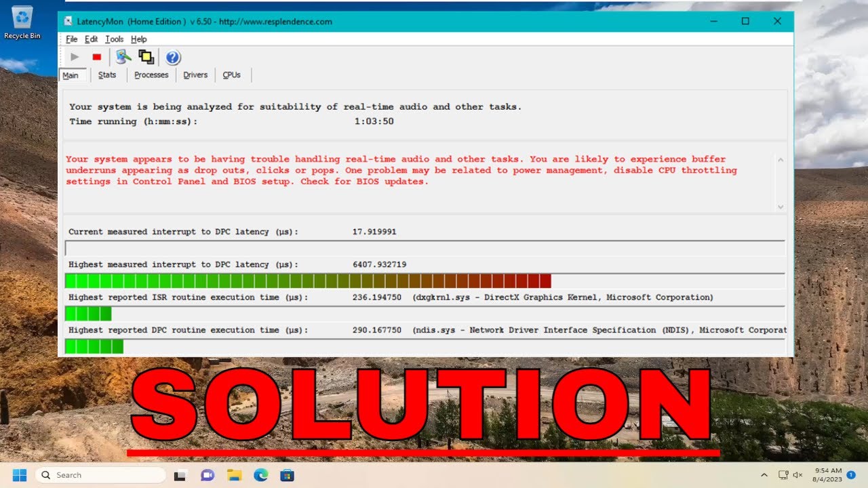868x488 pixels.
Task: Click the green Start monitoring play button
Action: point(75,57)
